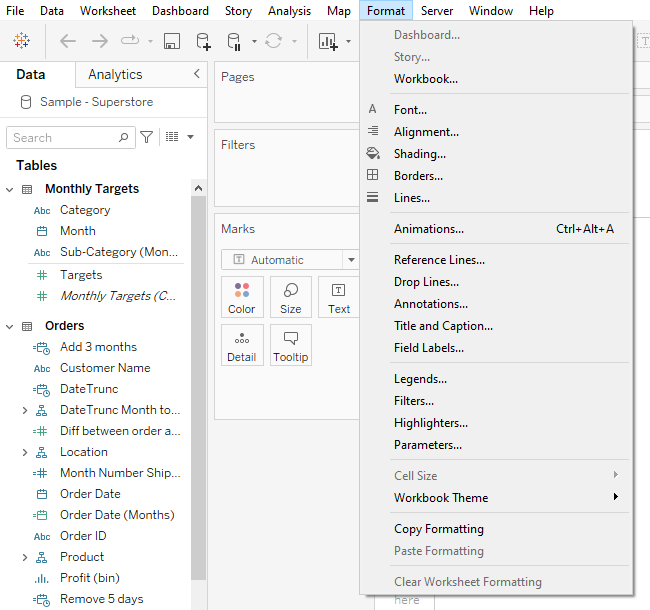Click the Detail marks card

(x=242, y=345)
